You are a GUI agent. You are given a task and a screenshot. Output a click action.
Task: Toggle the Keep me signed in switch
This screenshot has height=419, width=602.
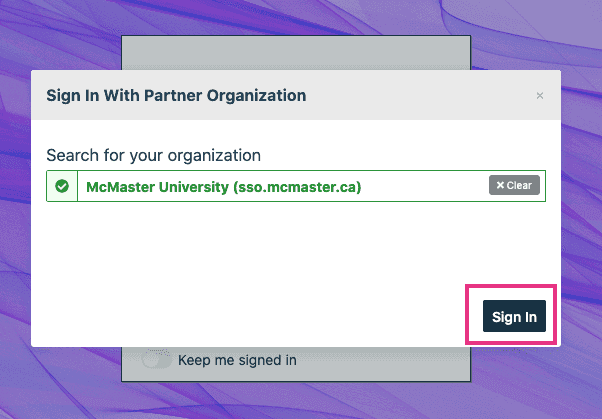click(156, 360)
